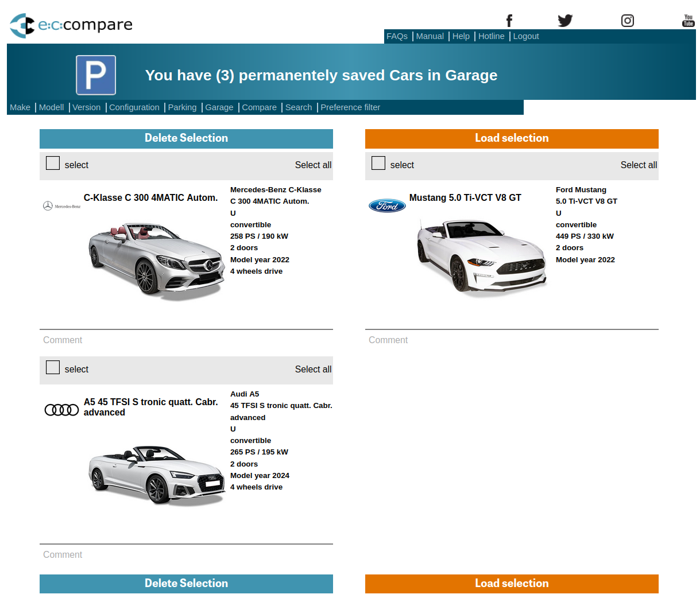This screenshot has width=700, height=602.
Task: Click the 'Mercedes-Benz C-Klasse' detail text
Action: [x=276, y=190]
